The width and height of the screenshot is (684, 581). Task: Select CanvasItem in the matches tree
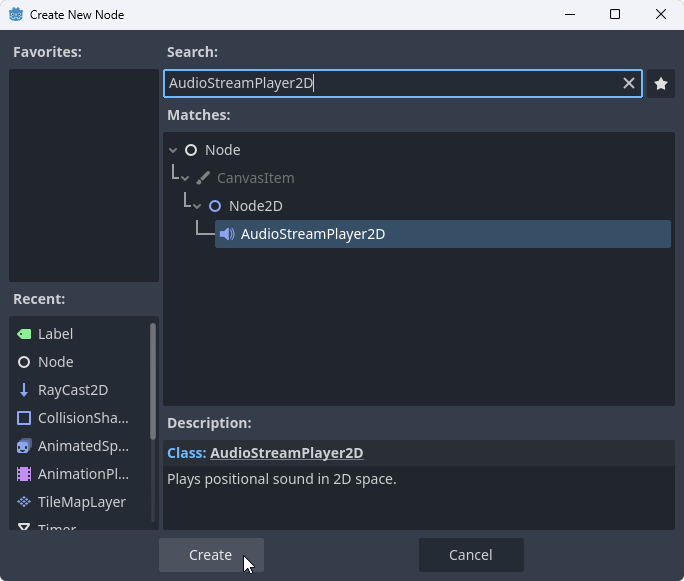255,178
